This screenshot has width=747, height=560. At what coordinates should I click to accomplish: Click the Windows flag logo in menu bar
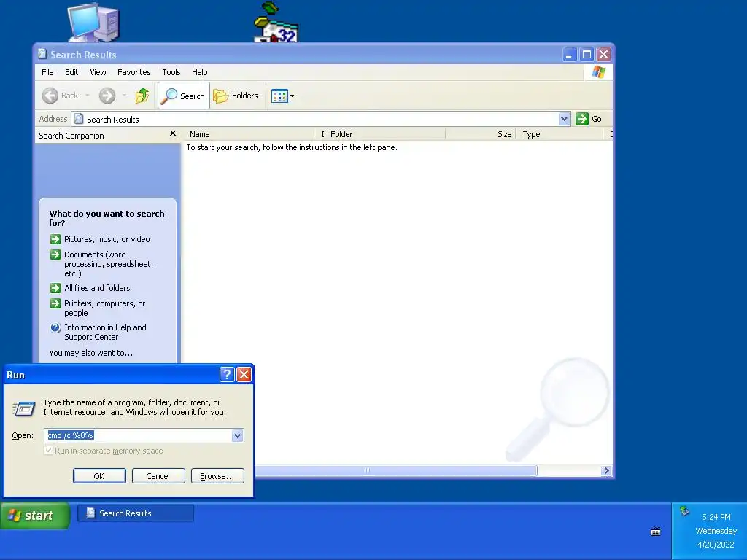pos(598,72)
